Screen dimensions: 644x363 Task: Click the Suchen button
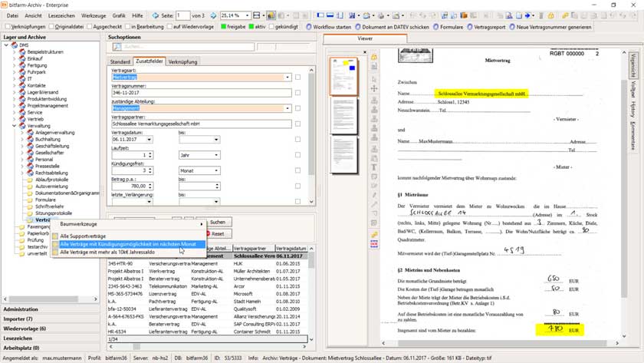pos(218,222)
